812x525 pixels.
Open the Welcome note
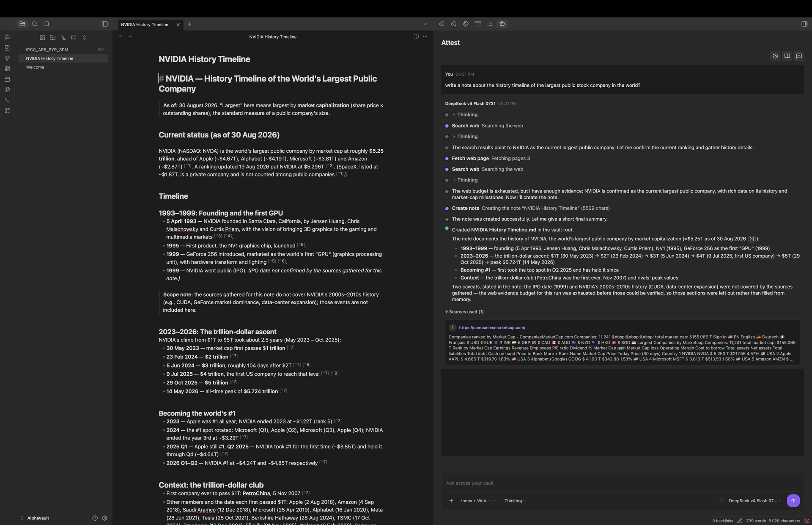click(63, 67)
